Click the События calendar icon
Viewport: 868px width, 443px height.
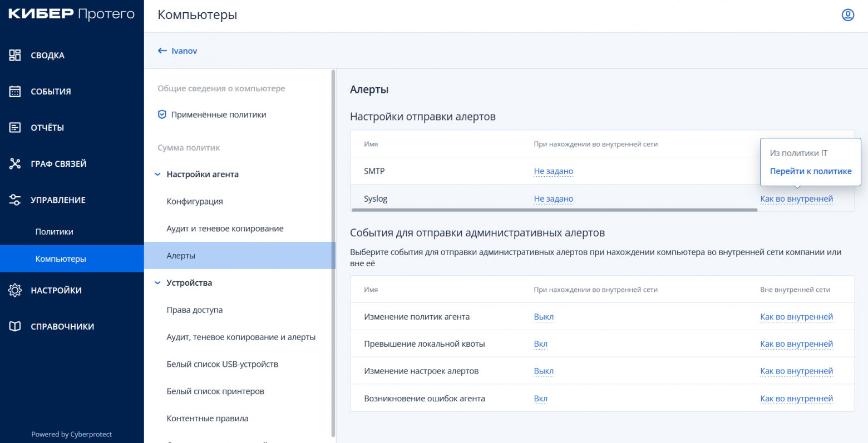15,91
